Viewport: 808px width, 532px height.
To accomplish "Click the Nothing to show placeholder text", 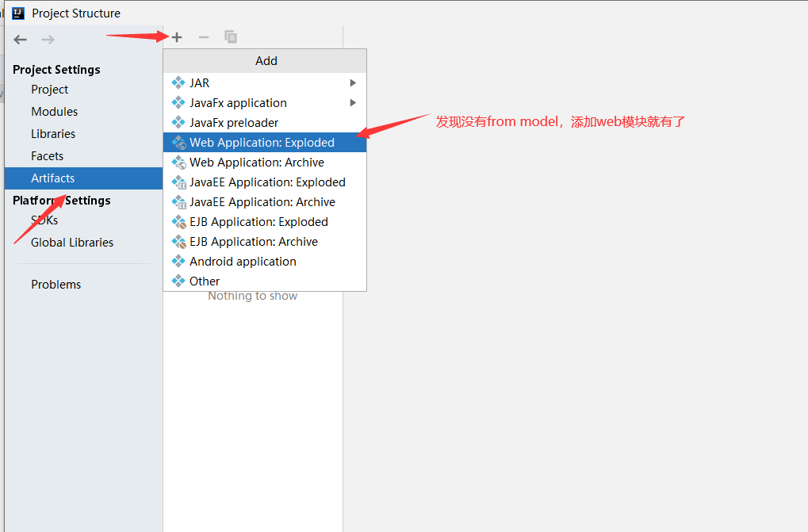I will (252, 296).
